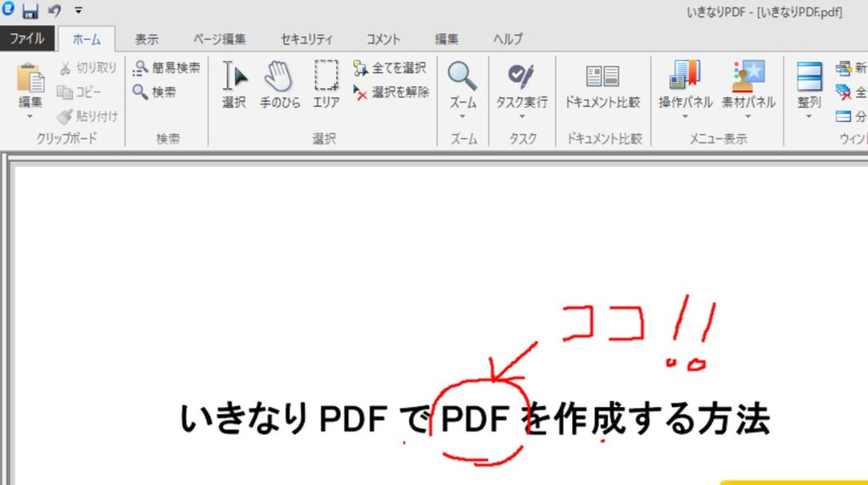Activate the 手のひら hand tool
Image resolution: width=868 pixels, height=485 pixels.
(280, 84)
